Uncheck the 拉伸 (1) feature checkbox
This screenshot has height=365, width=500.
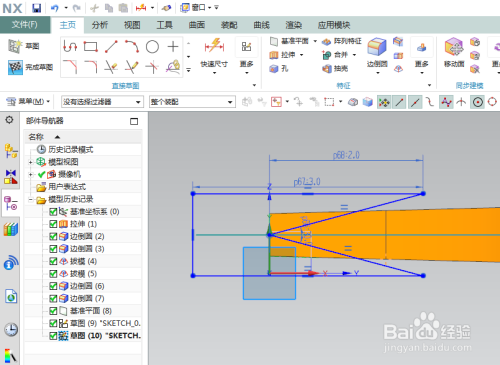point(53,224)
